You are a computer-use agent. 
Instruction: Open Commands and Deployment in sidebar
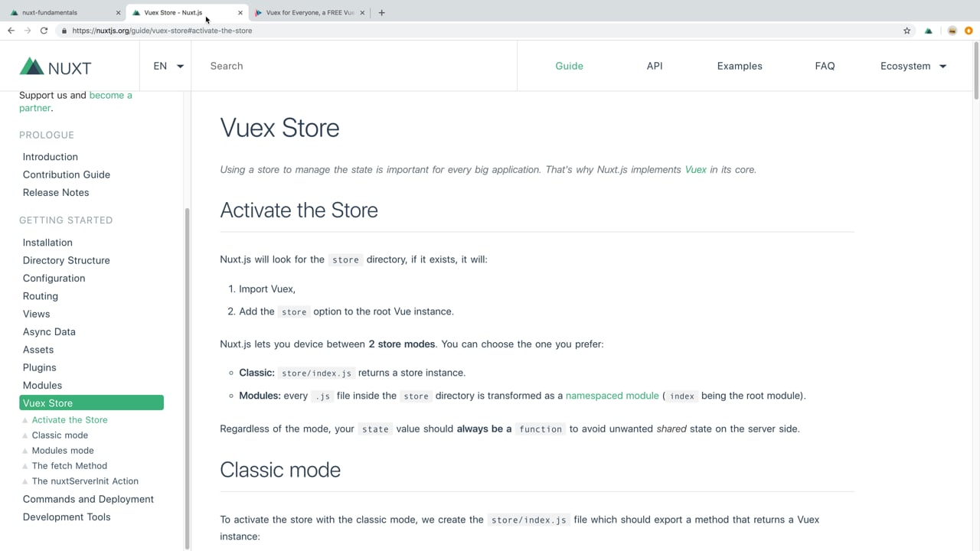[88, 499]
